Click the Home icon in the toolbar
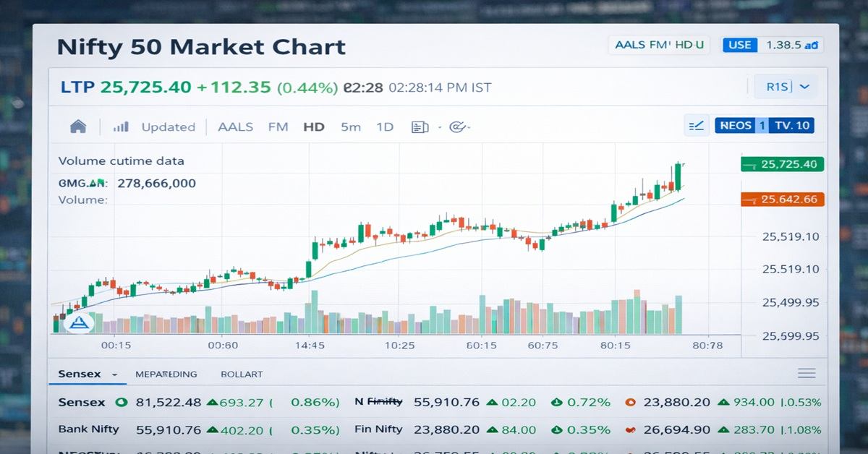Viewport: 868px width, 454px height. pyautogui.click(x=78, y=127)
